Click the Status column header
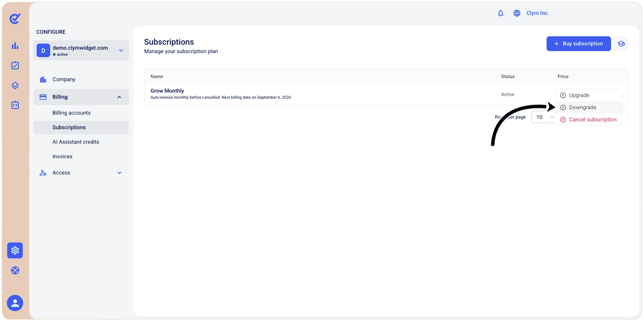This screenshot has height=321, width=644. (508, 76)
